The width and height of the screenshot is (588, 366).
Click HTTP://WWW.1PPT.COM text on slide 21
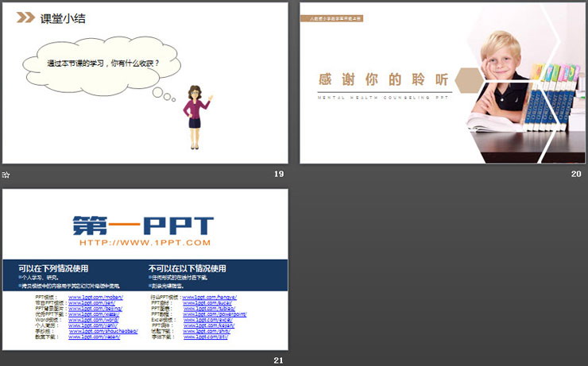145,242
